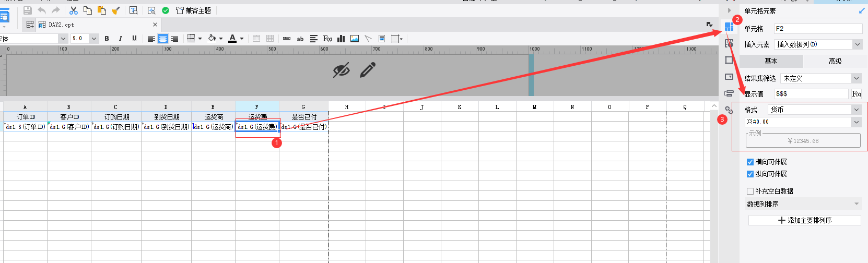
Task: Click the cell border icon
Action: [191, 39]
